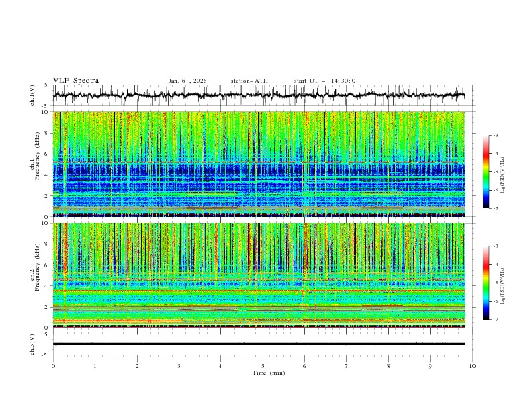Image resolution: width=532 pixels, height=411 pixels.
Task: Click the "start UT = 14:30:0" header text
Action: point(324,81)
